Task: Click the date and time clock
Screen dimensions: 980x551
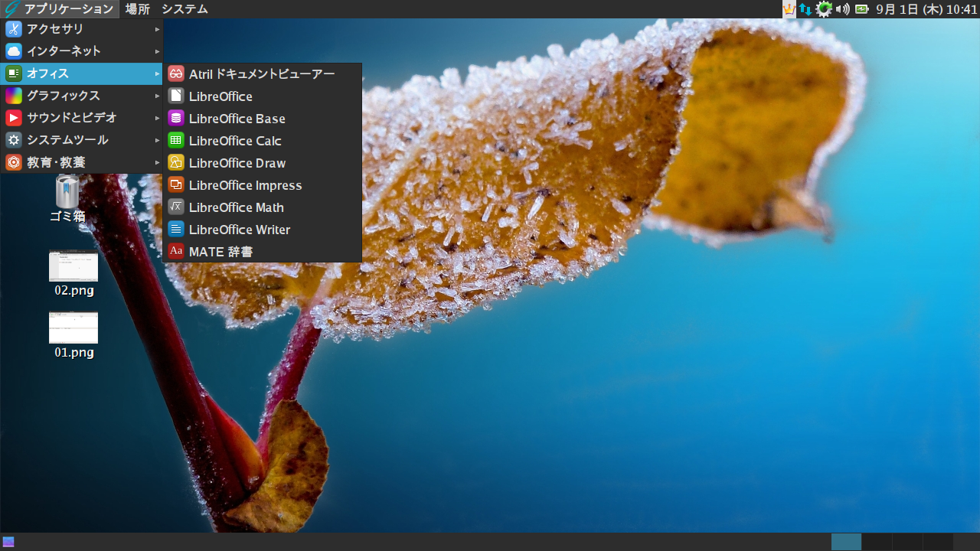Action: point(926,9)
